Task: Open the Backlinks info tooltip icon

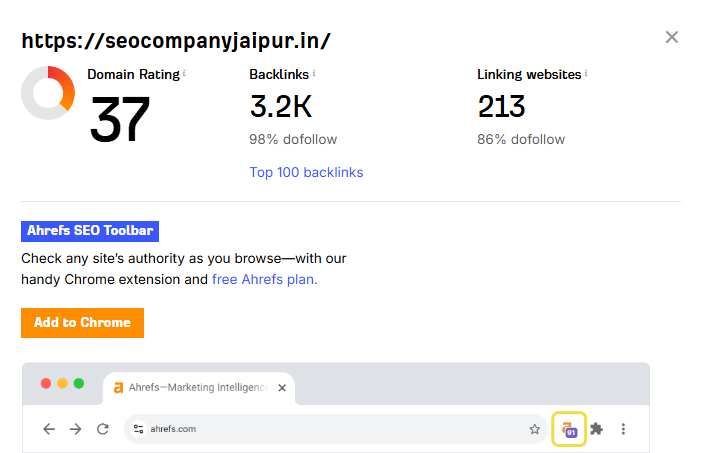Action: click(x=314, y=73)
